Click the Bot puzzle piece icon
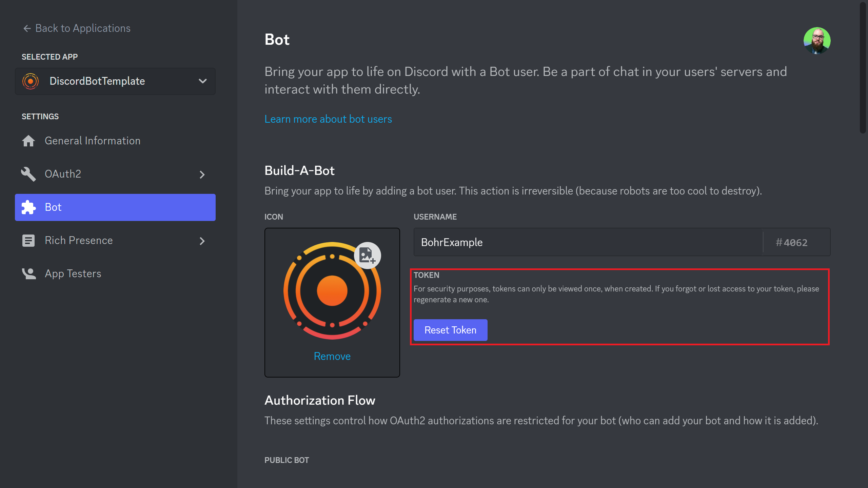Viewport: 868px width, 488px height. [x=28, y=207]
